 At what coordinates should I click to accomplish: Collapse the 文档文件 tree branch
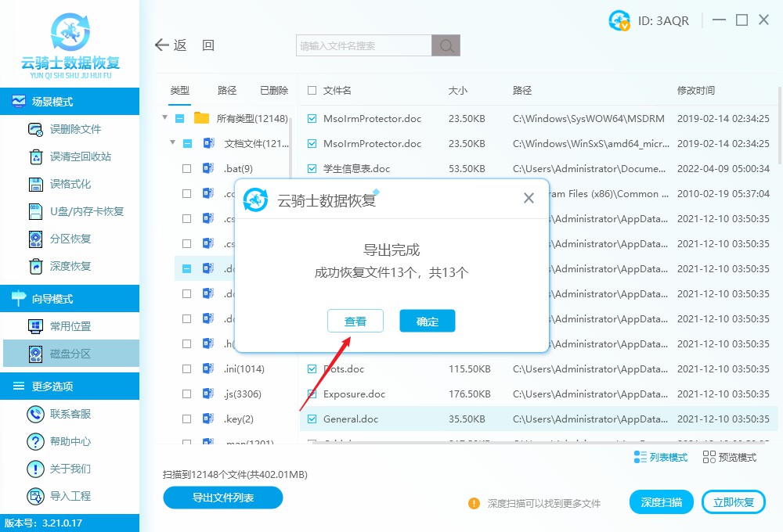tap(173, 143)
